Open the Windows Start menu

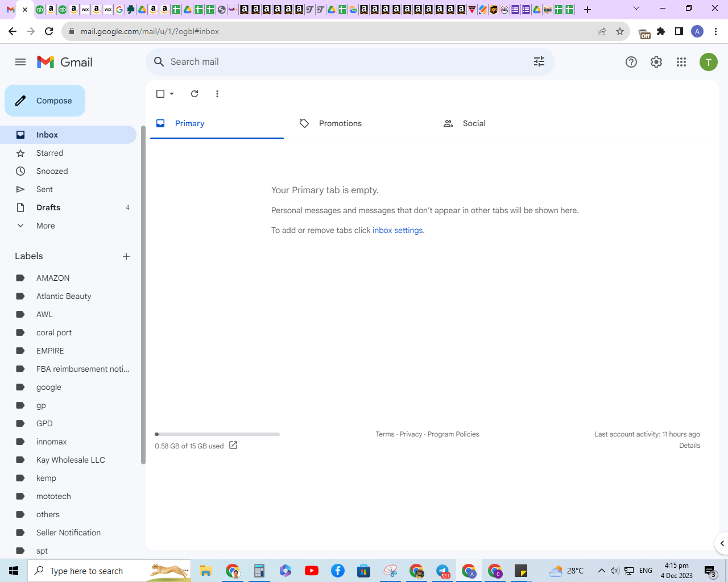[14, 571]
